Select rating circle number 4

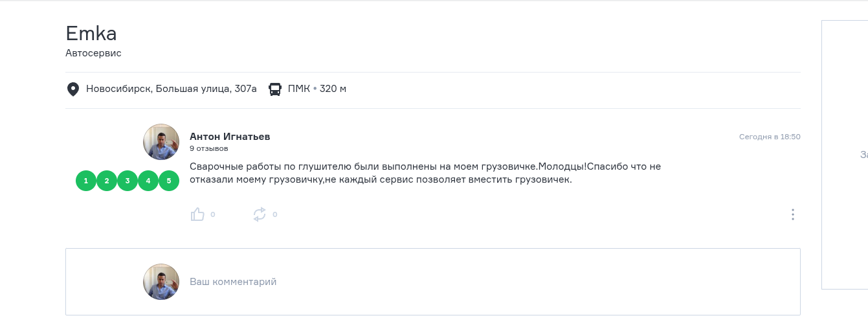click(x=148, y=181)
